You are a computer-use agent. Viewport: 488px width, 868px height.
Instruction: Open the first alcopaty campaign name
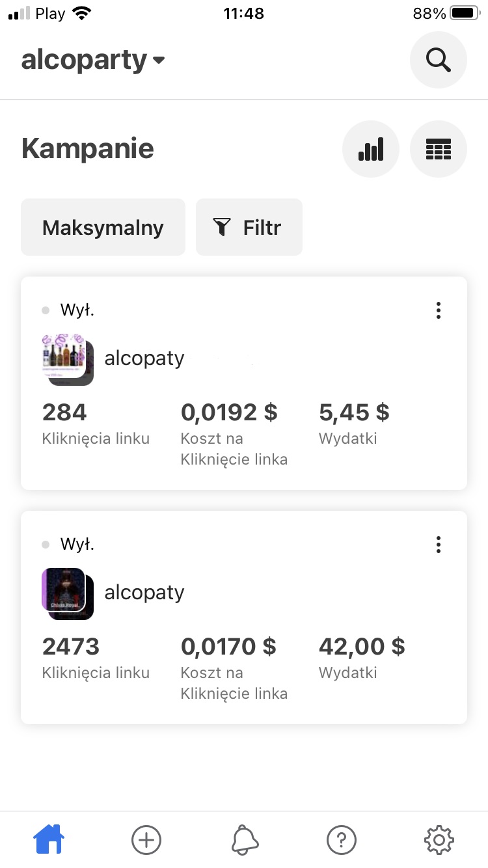[144, 358]
